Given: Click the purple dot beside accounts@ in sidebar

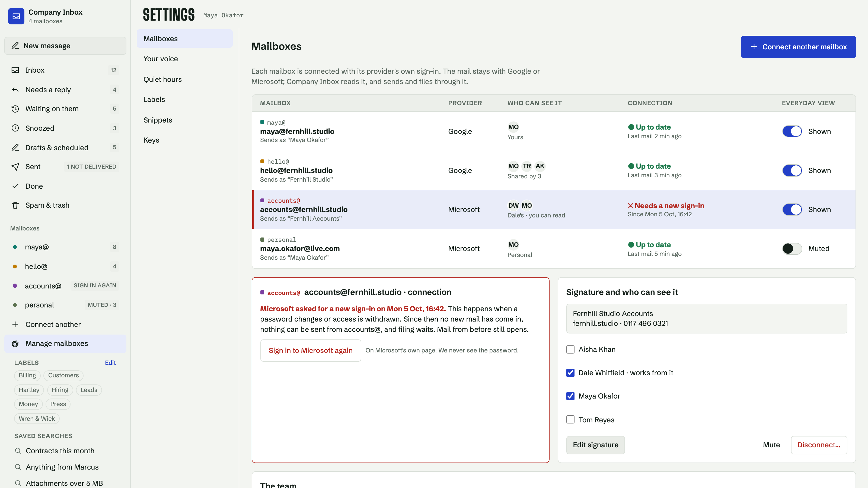Looking at the screenshot, I should tap(15, 285).
